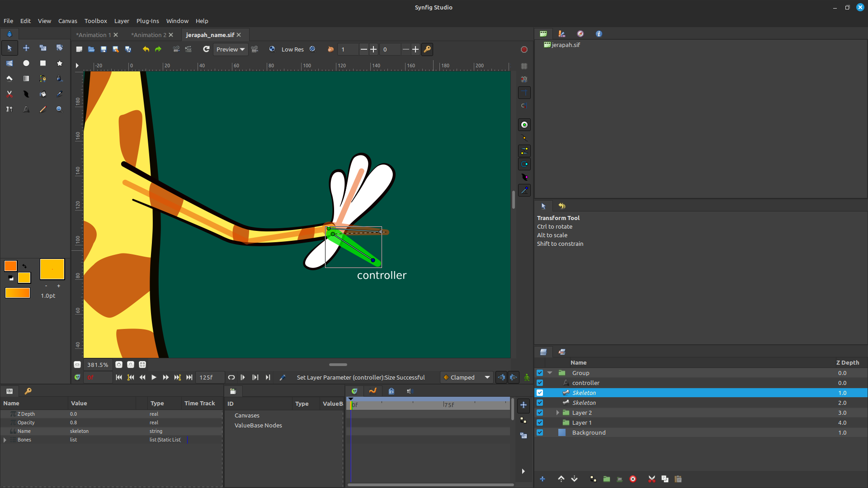The height and width of the screenshot is (488, 868).
Task: Uncheck the controller layer checkbox
Action: [x=540, y=383]
